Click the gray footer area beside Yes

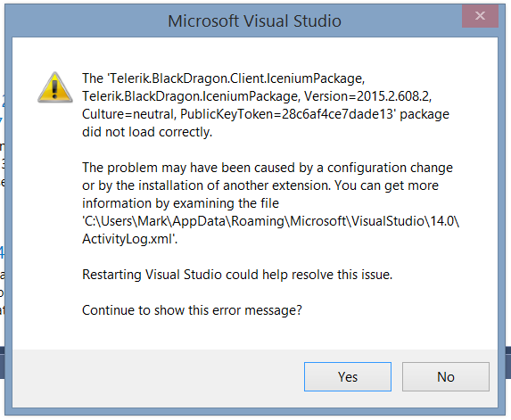coord(158,376)
